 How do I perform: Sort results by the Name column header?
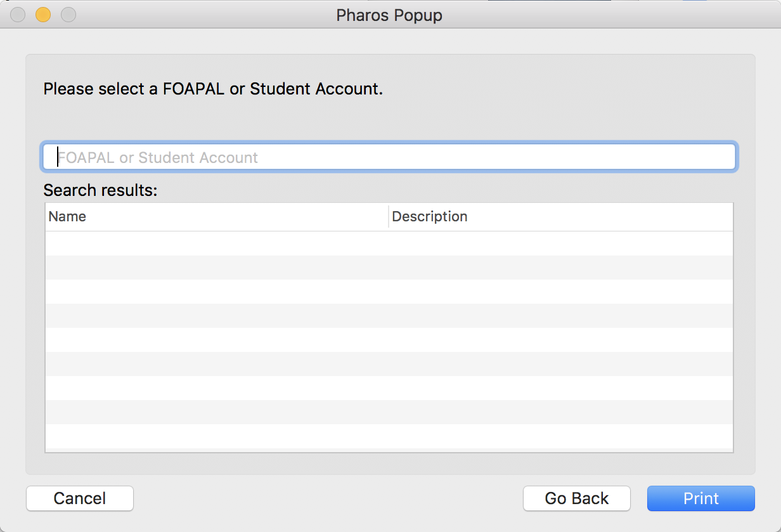[x=216, y=216]
